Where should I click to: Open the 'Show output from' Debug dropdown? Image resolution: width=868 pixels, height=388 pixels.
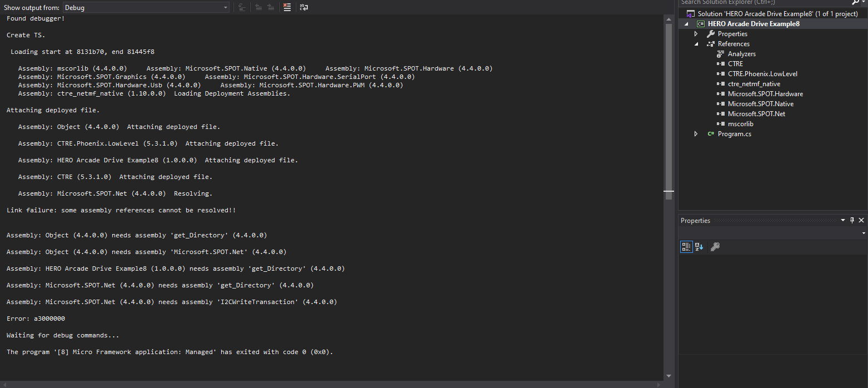(x=145, y=8)
